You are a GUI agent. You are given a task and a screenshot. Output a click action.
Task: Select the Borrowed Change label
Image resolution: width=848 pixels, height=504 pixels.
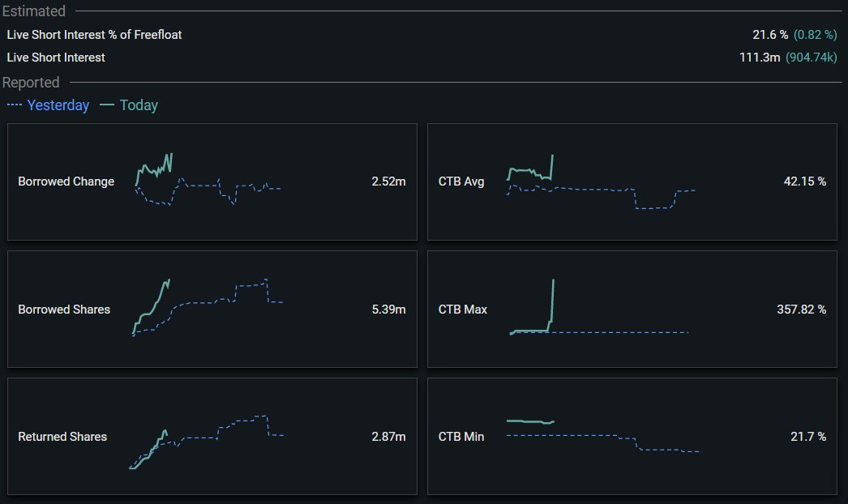pos(66,182)
